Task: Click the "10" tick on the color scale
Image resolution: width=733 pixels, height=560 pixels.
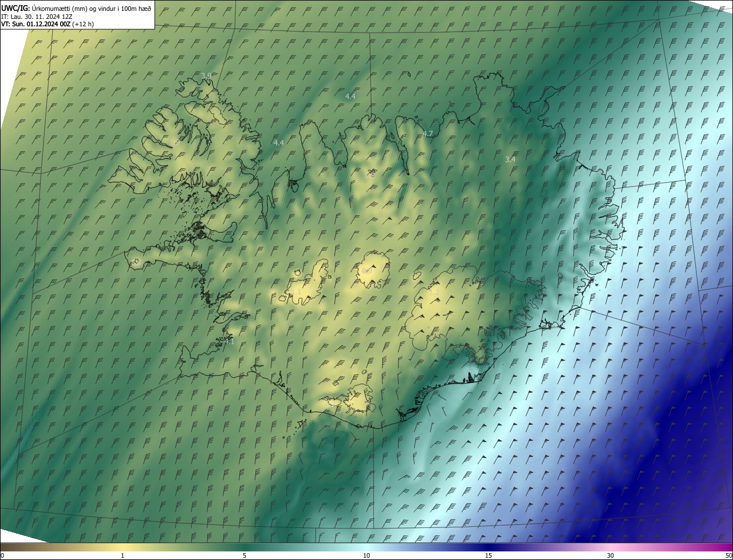Action: click(x=366, y=555)
